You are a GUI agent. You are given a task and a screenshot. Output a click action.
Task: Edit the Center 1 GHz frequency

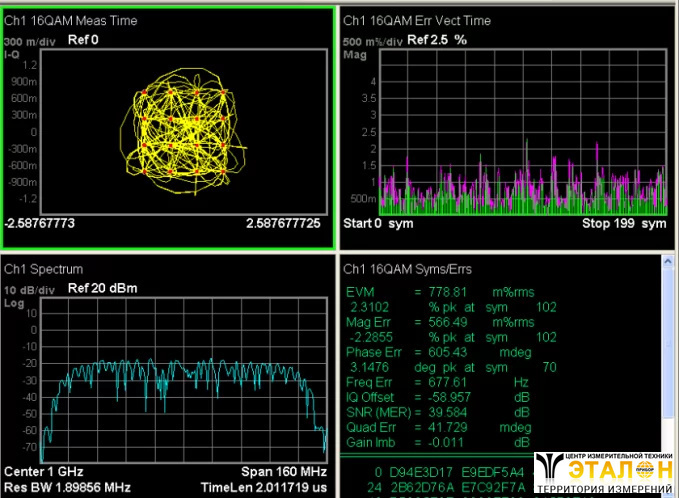coord(45,471)
